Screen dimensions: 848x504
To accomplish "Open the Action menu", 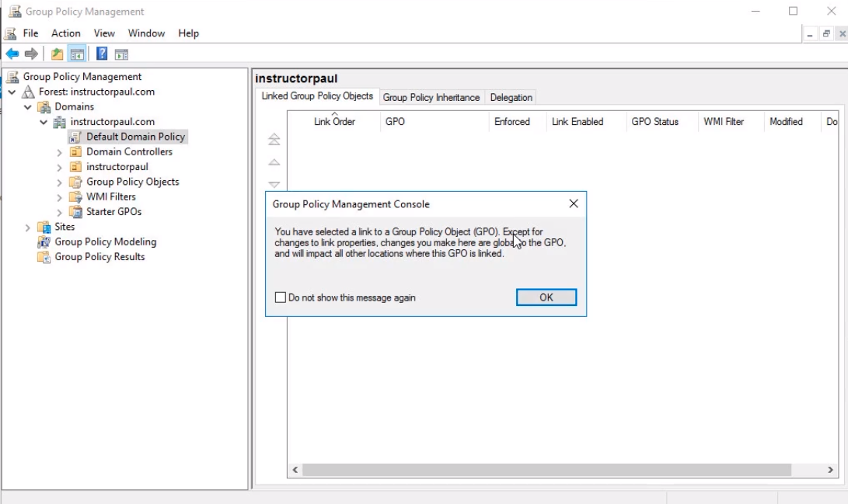I will (x=66, y=33).
